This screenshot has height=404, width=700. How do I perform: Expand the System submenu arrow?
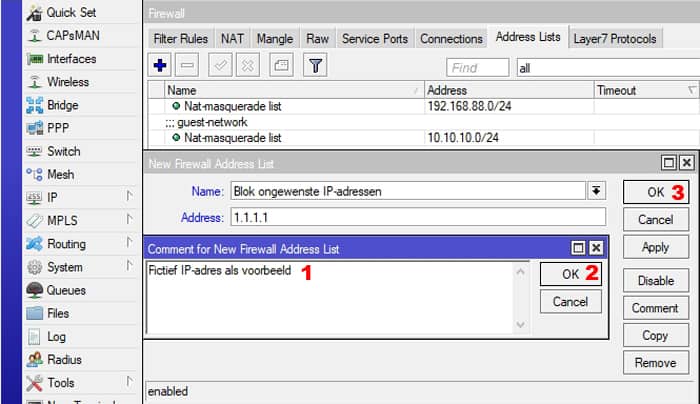tap(129, 266)
